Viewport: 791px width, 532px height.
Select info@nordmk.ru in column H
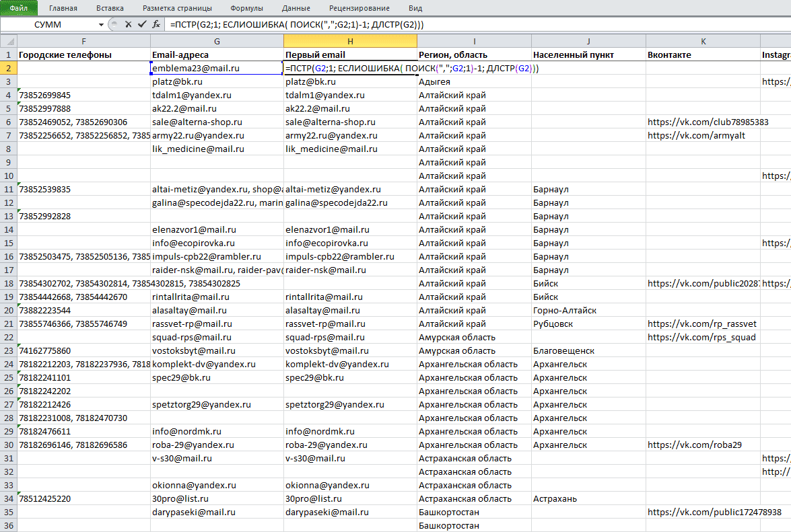(350, 431)
